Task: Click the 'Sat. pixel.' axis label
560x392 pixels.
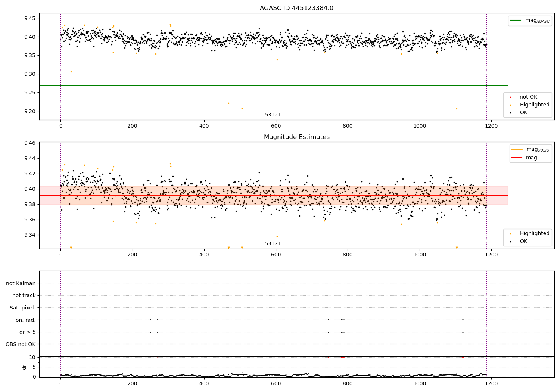Action: [x=23, y=308]
